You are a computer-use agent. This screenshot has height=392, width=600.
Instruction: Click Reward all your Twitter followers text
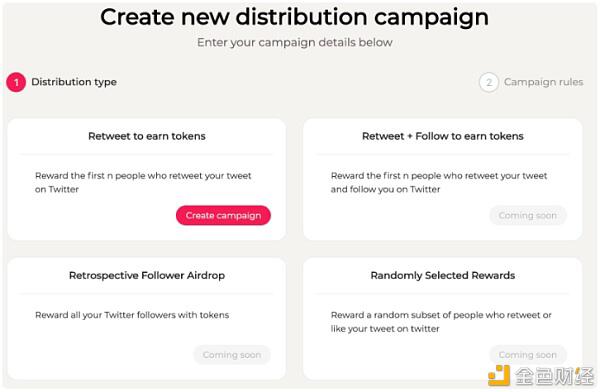click(132, 315)
